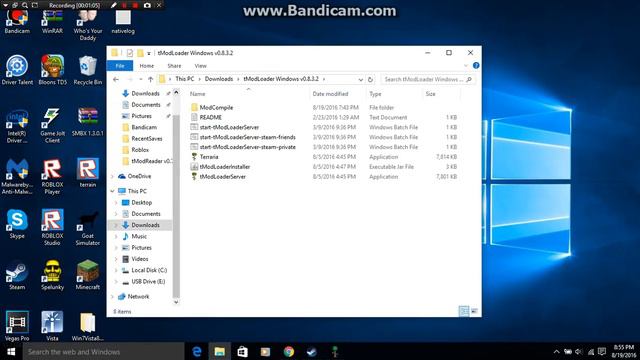Switch to large icons view button
This screenshot has height=360, width=640.
[474, 311]
